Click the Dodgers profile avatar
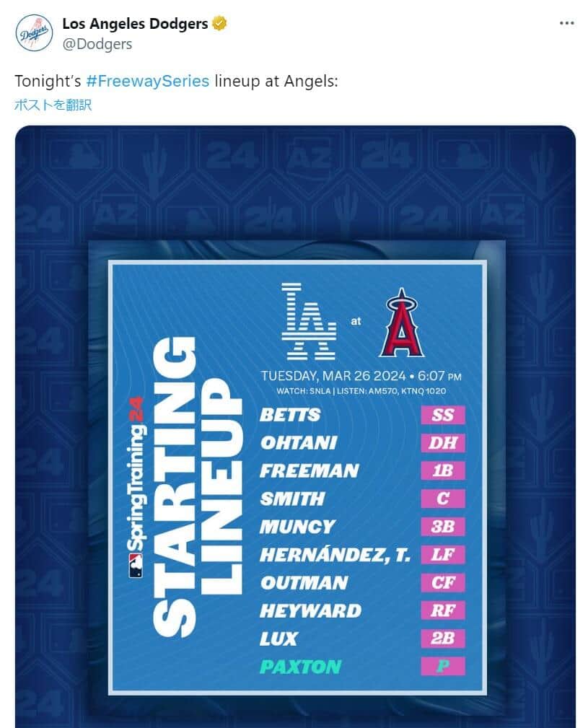The width and height of the screenshot is (588, 728). pyautogui.click(x=34, y=32)
